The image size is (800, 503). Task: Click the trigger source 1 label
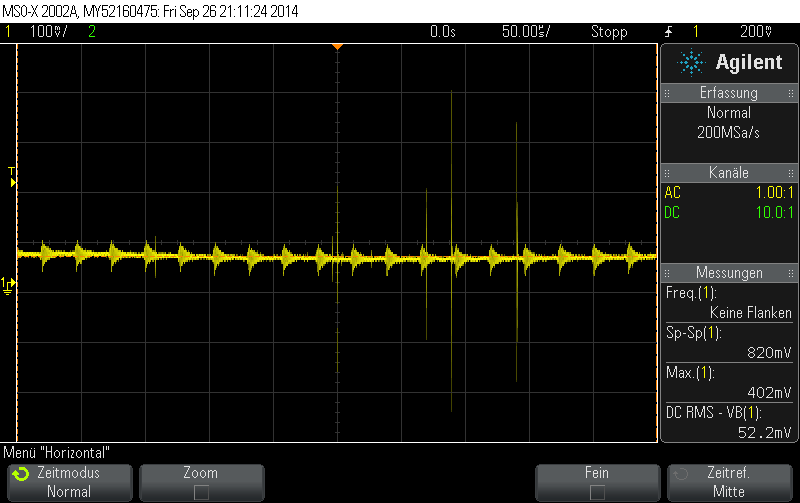click(x=695, y=32)
